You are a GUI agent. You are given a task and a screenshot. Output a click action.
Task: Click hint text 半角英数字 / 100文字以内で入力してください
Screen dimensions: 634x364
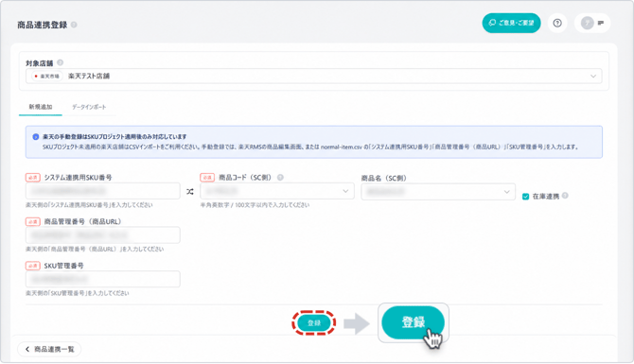255,205
